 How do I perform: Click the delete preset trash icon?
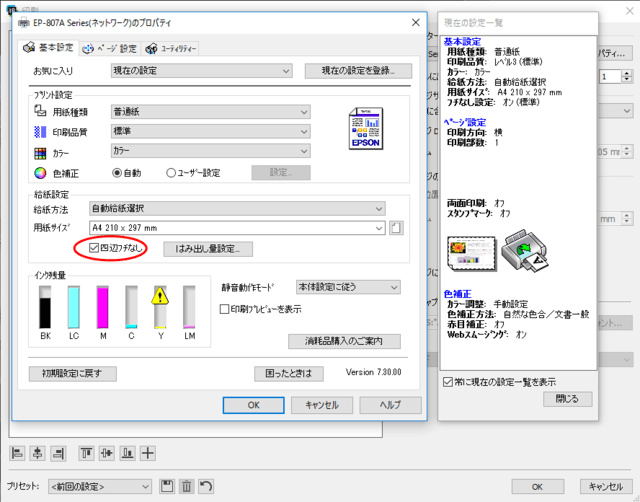187,486
